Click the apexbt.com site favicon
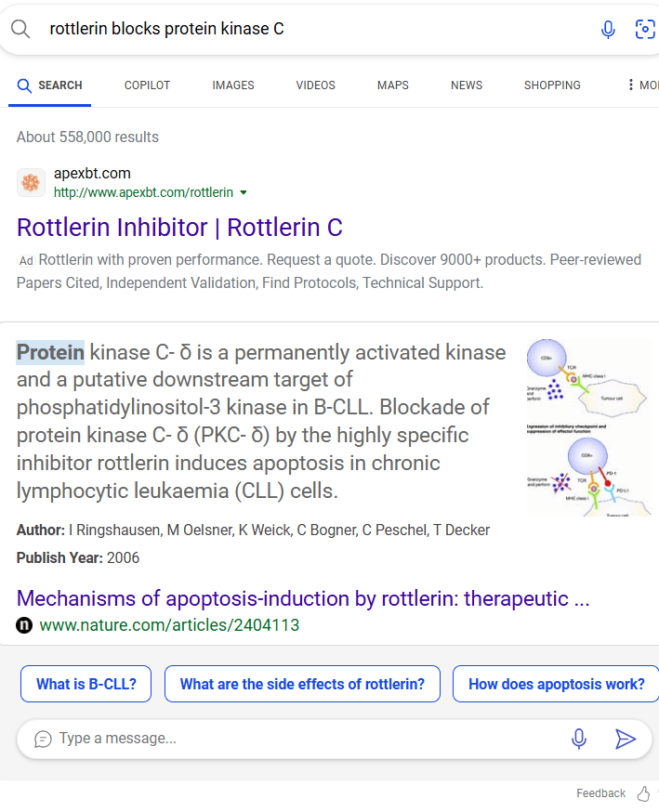Viewport: 659px width, 812px height. click(x=31, y=182)
